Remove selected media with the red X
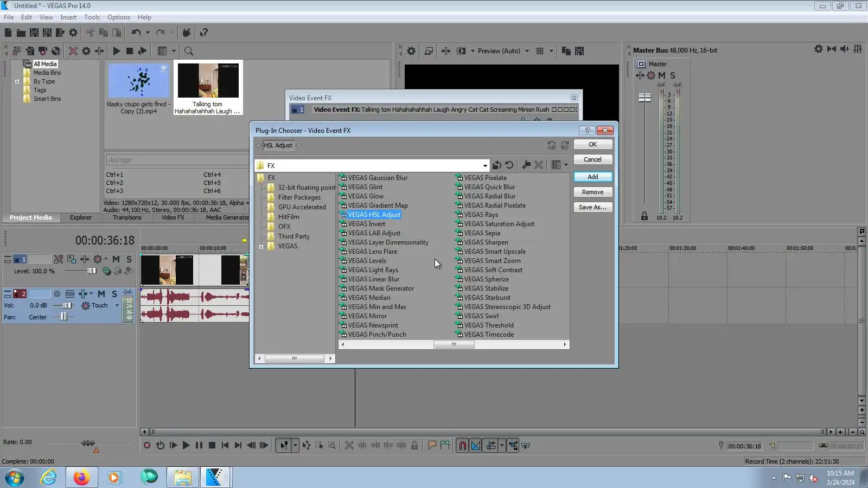868x488 pixels. (73, 51)
